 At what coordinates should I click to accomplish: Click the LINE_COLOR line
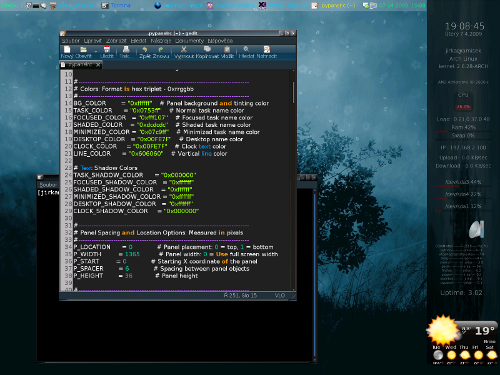(150, 154)
